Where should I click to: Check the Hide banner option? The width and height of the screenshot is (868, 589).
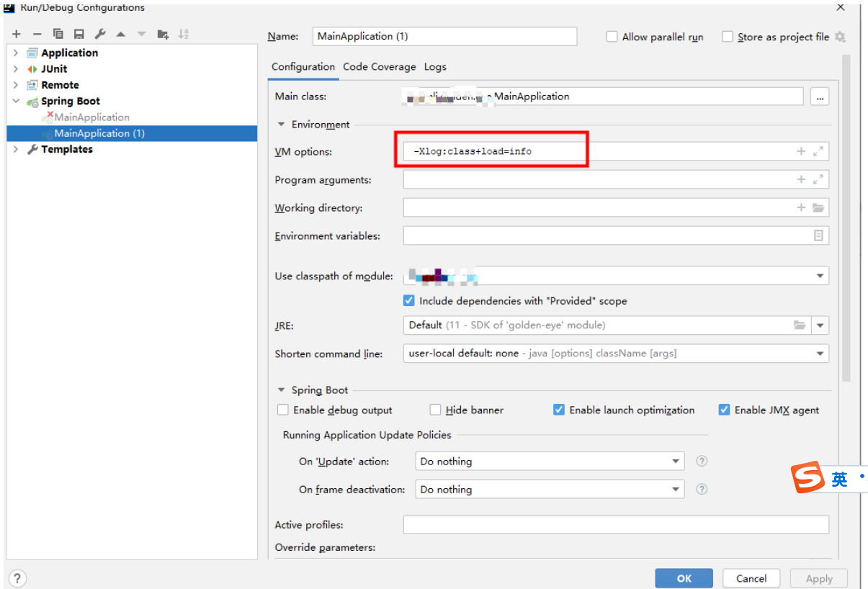click(435, 410)
